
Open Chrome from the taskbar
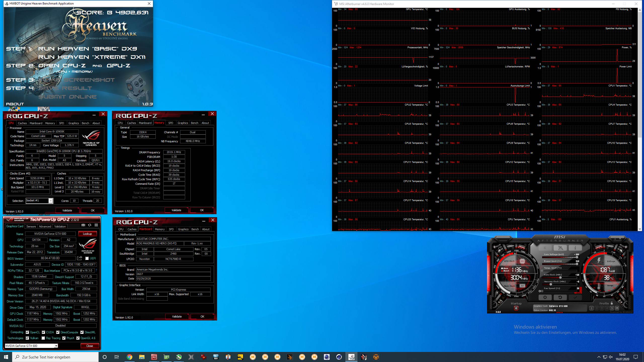coord(129,357)
